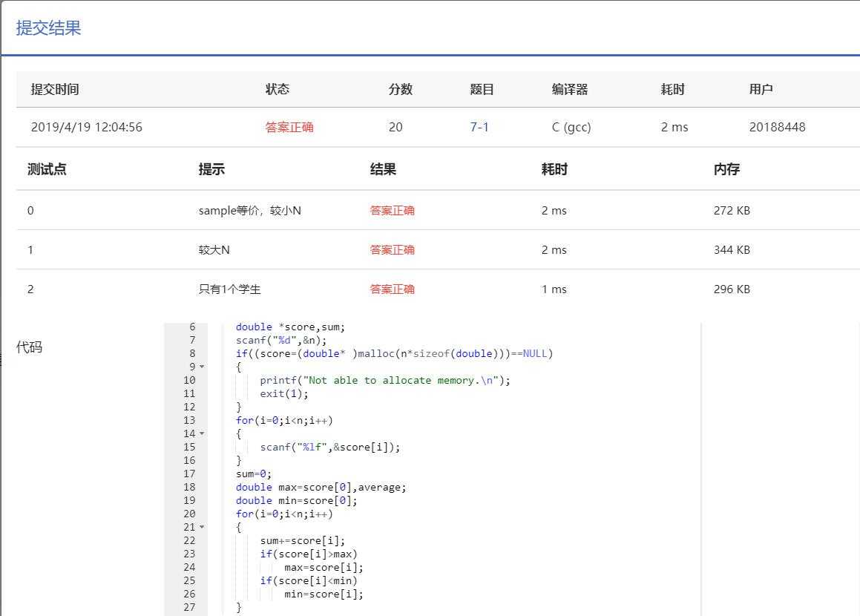Viewport: 860px width, 616px height.
Task: Click score value 20
Action: coord(395,127)
